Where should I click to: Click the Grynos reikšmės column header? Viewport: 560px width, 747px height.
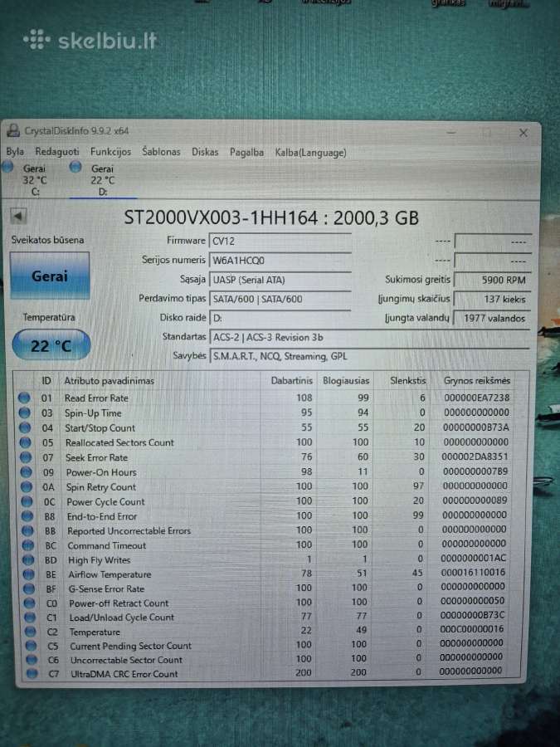click(477, 381)
